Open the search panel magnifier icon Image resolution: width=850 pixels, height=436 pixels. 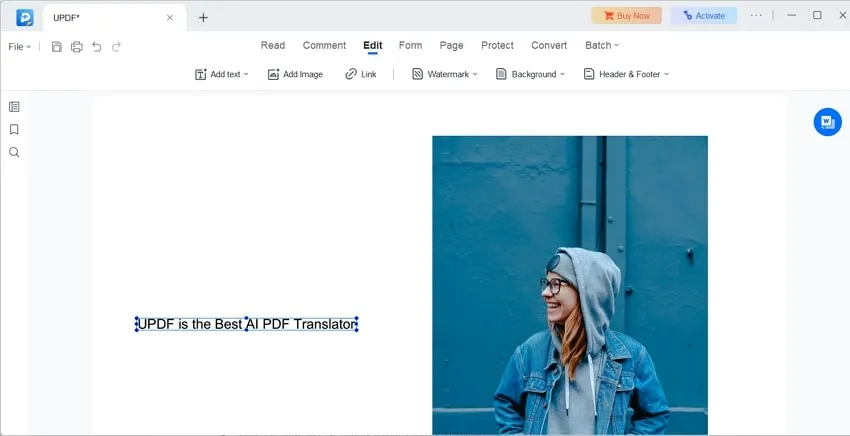click(x=14, y=152)
